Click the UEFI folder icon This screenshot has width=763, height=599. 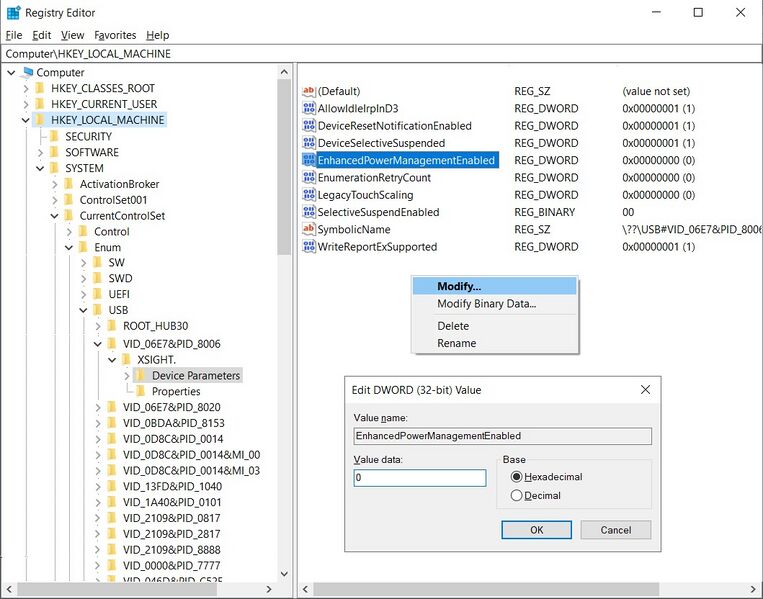coord(98,294)
